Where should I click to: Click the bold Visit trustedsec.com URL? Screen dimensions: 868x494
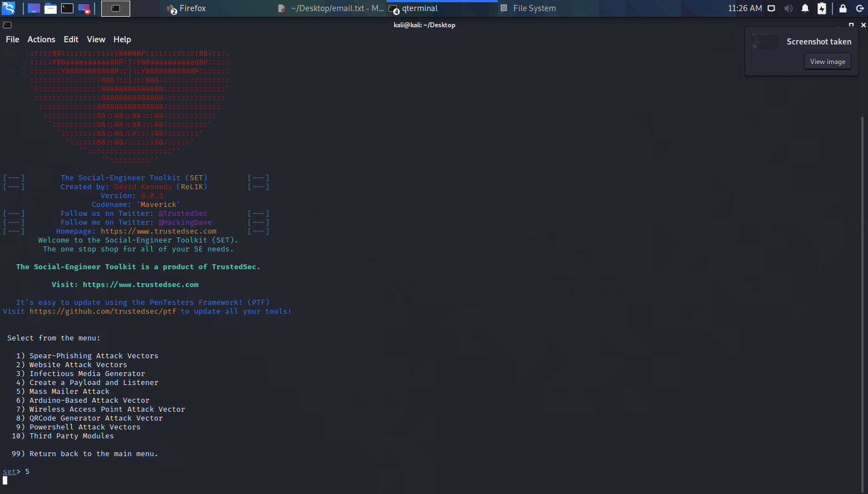[125, 285]
